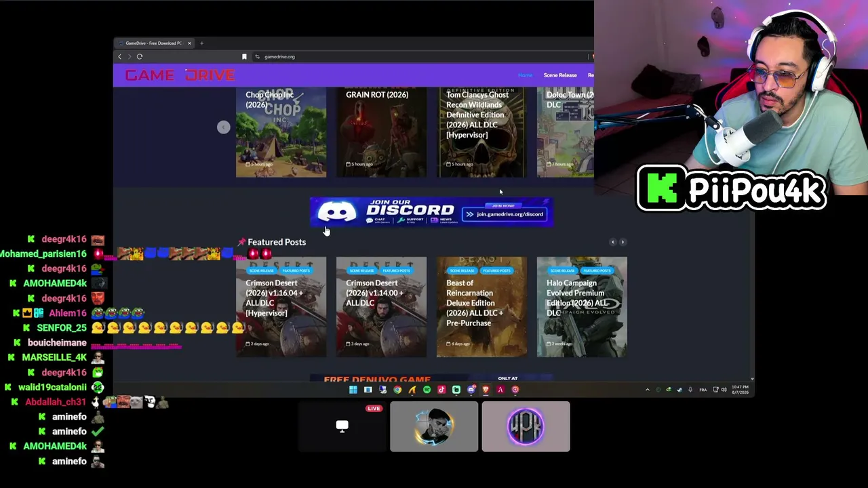
Task: Select the LIVE stream avatar thumbnail
Action: [x=434, y=426]
